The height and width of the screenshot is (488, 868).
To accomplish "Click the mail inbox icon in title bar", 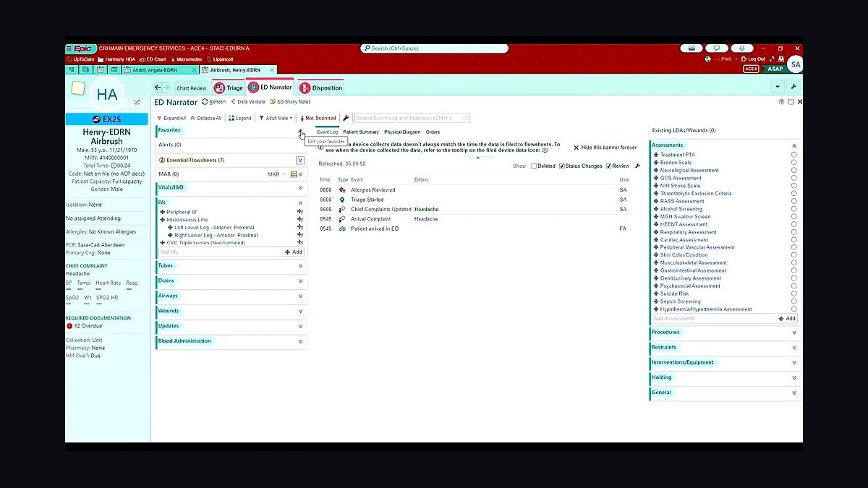I will click(x=692, y=48).
